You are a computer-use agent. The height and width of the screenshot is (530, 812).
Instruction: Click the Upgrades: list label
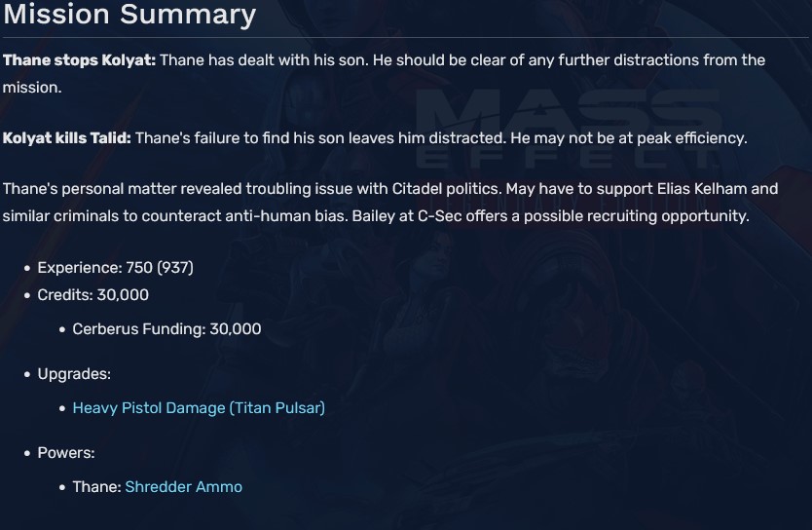tap(74, 374)
